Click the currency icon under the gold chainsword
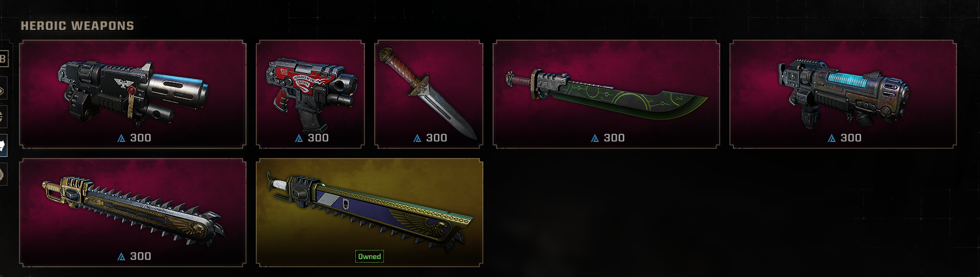Viewport: 980px width, 277px height. click(x=121, y=257)
